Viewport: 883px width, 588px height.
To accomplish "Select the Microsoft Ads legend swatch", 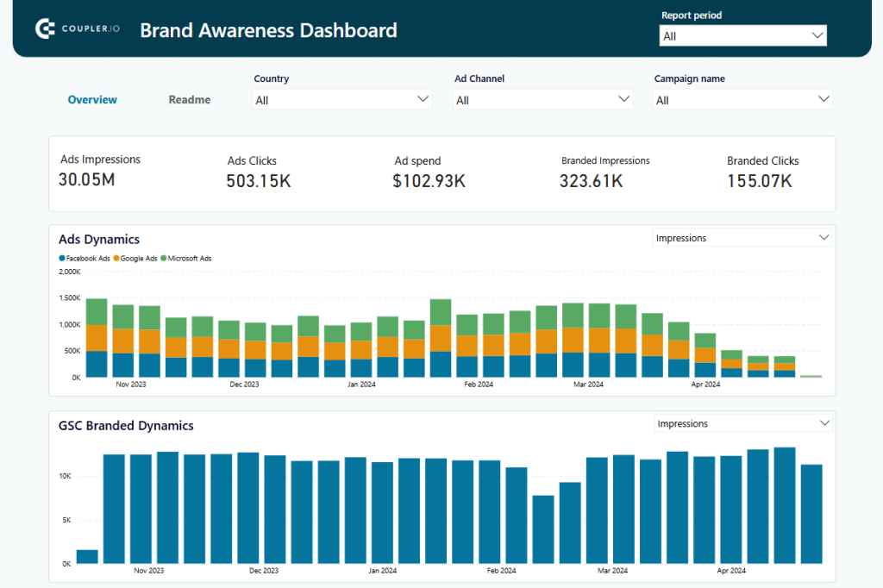I will pos(164,259).
